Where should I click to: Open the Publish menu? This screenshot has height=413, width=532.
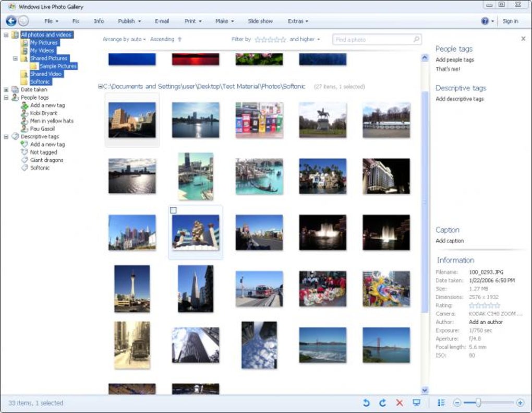129,21
